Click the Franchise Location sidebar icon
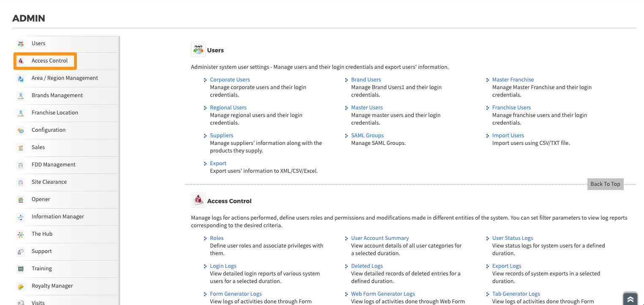 (x=20, y=113)
